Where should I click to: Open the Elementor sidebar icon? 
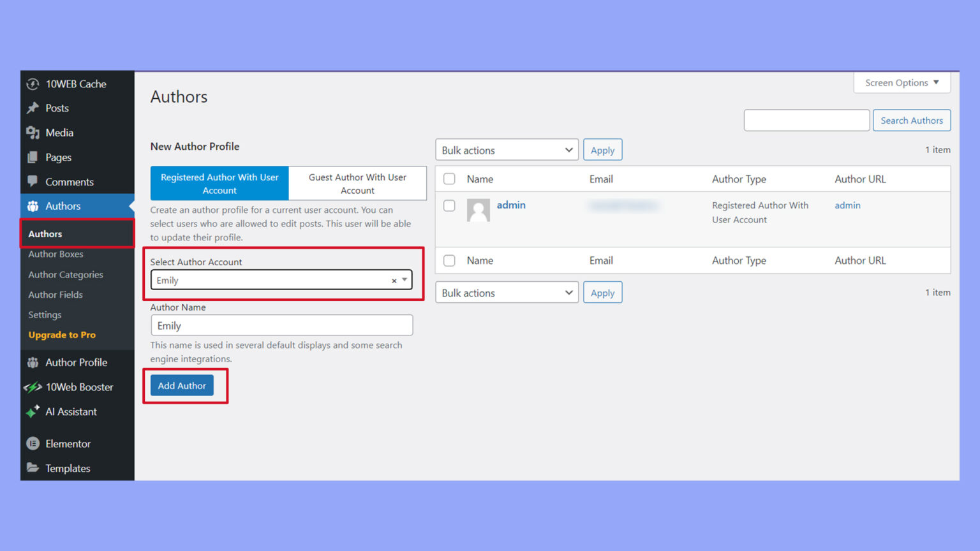[x=34, y=443]
